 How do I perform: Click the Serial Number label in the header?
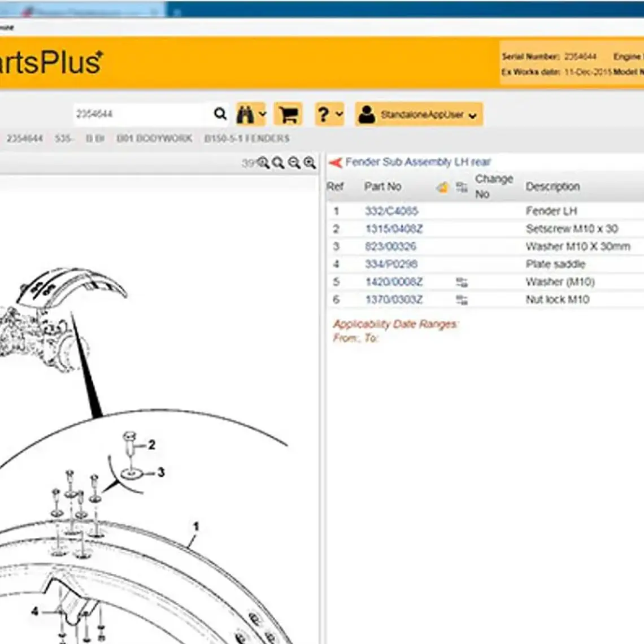(x=530, y=56)
